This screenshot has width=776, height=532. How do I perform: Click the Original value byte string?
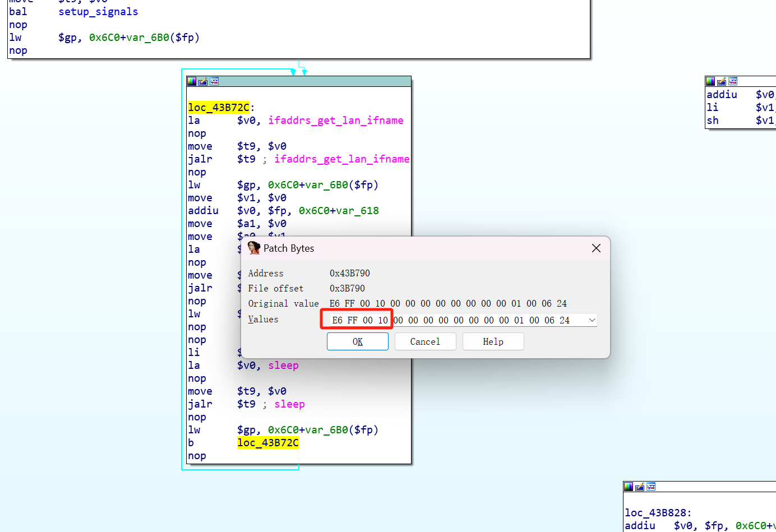[x=448, y=303]
